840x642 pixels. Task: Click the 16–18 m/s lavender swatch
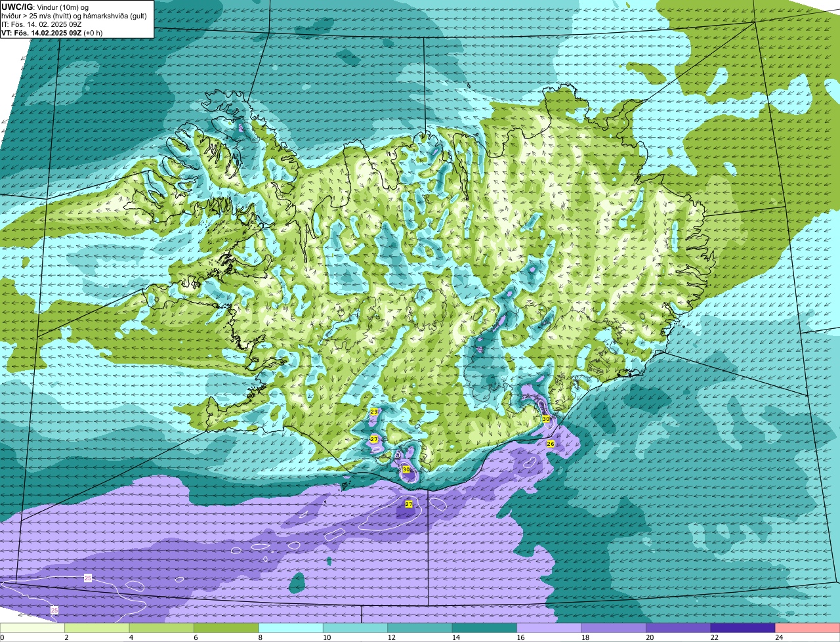[549, 628]
